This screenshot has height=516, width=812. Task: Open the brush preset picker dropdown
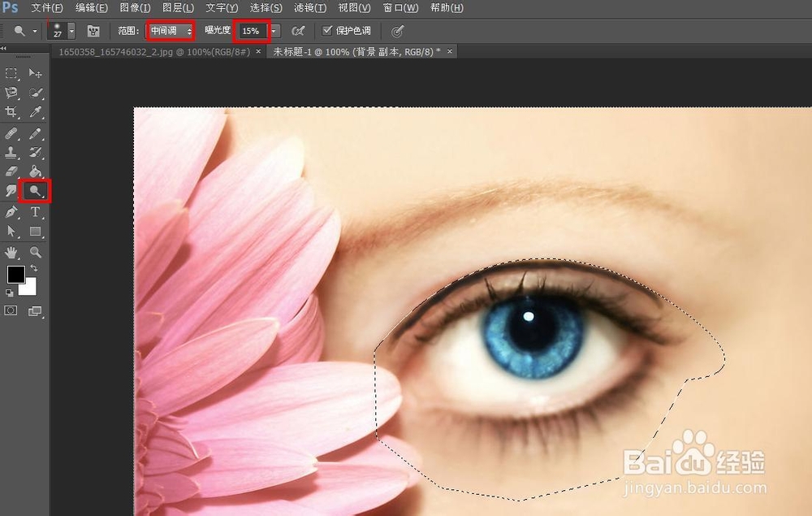point(71,31)
